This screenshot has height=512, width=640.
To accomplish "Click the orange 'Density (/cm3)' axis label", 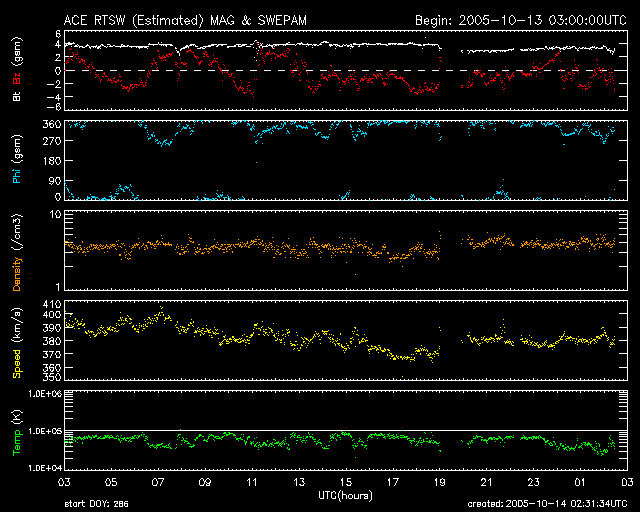I will [16, 252].
